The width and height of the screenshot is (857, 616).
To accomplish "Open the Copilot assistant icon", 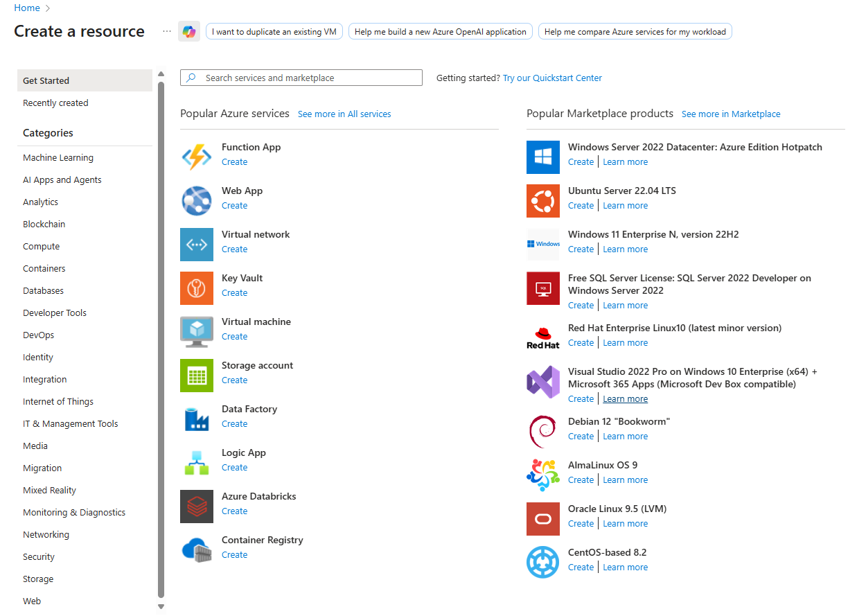I will coord(188,31).
